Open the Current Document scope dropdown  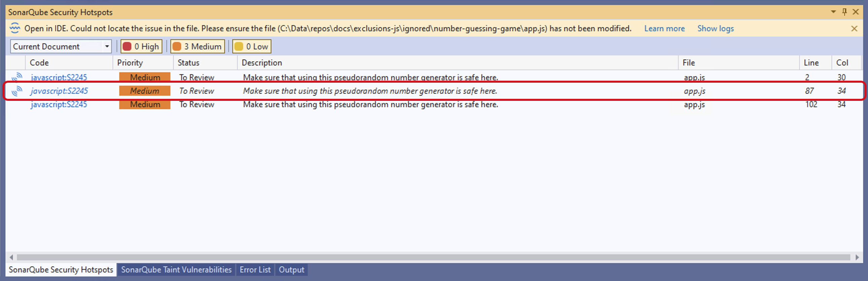click(61, 46)
